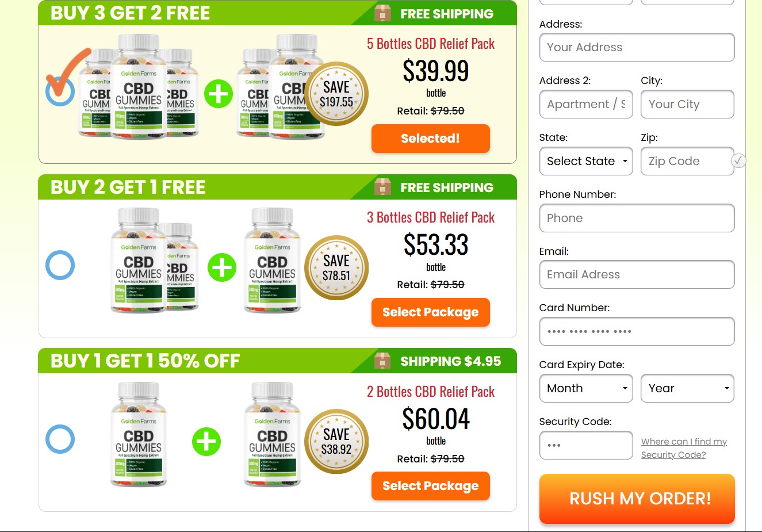Viewport: 762px width, 532px height.
Task: Expand the Year expiry dropdown
Action: click(x=687, y=388)
